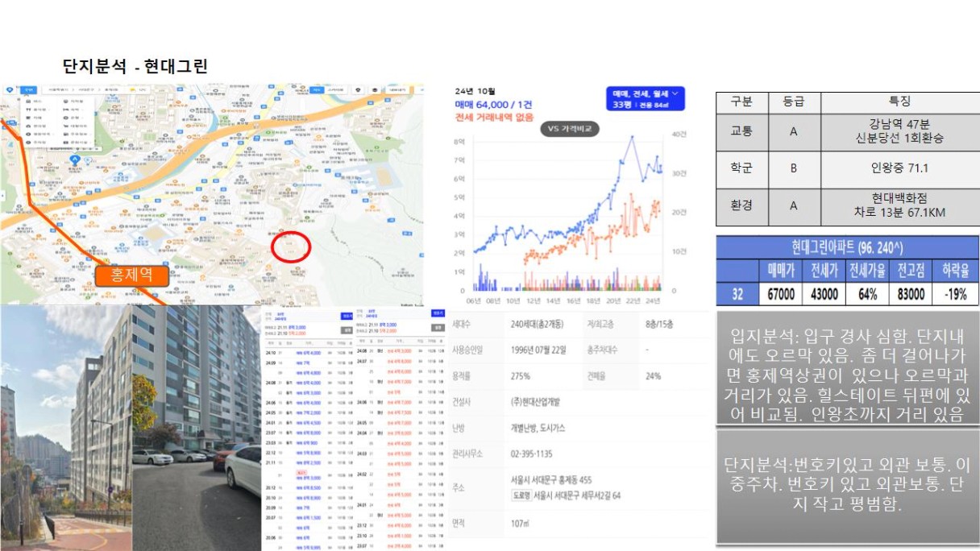Click the location pin icon on map toolbar

coord(9,89)
